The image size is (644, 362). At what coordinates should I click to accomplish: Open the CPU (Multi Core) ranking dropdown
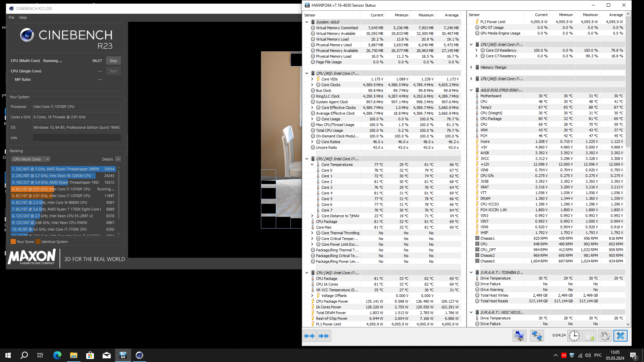click(31, 159)
